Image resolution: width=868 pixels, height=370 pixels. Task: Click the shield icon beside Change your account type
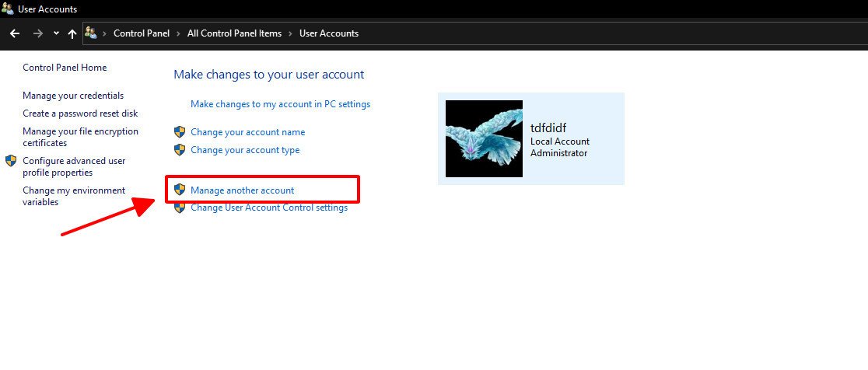180,150
